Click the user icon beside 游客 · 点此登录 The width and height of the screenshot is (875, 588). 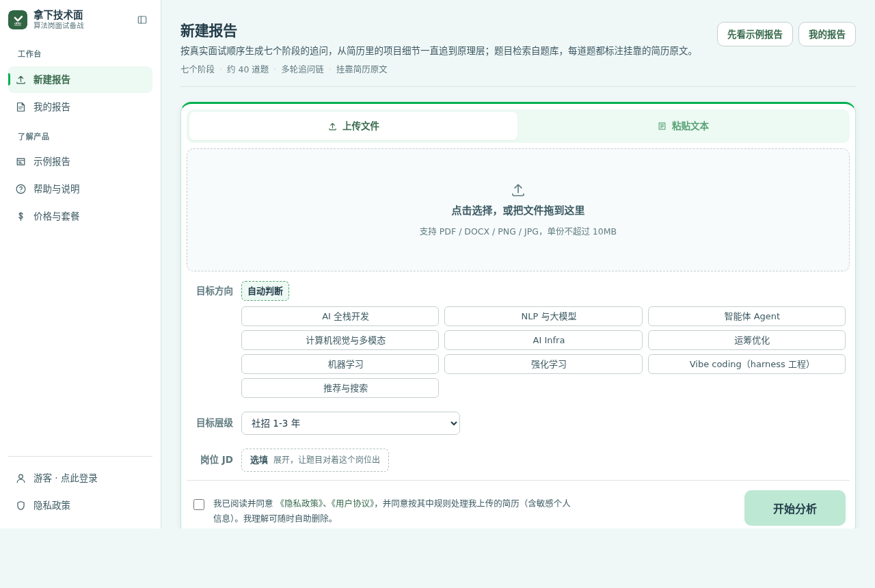click(21, 479)
